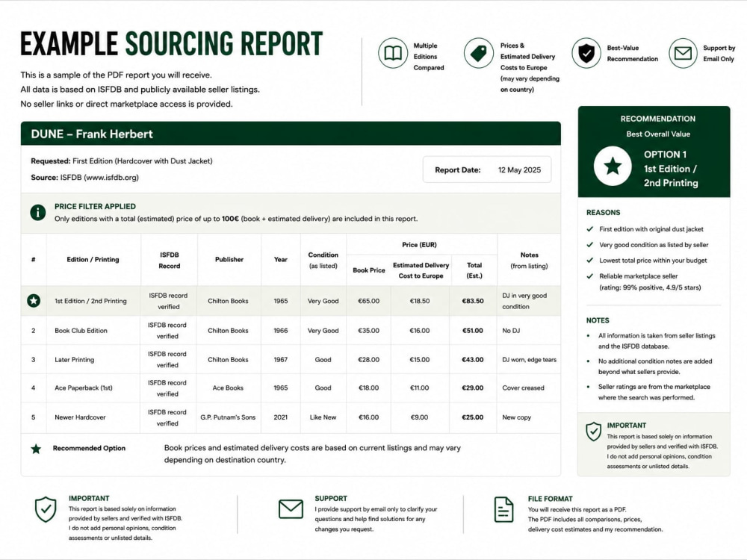This screenshot has height=560, width=747.
Task: Click the Publisher column header
Action: point(229,260)
